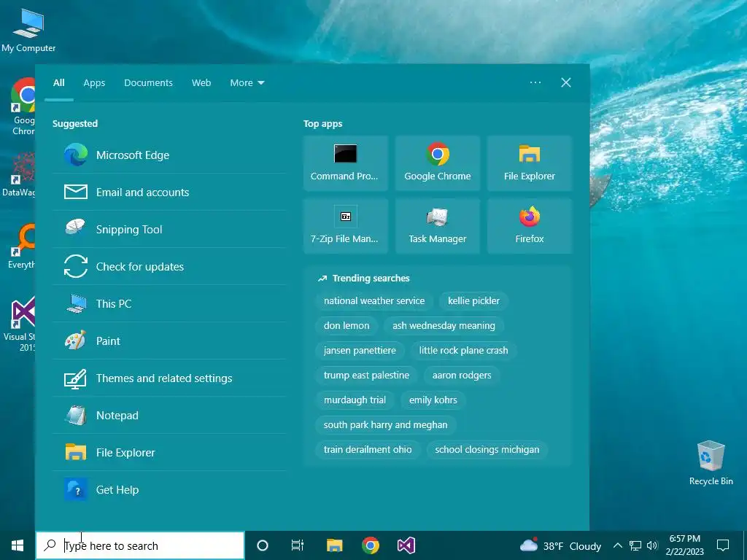Screen dimensions: 747x560
Task: Search trending 'train derailment ohio'
Action: pos(368,449)
